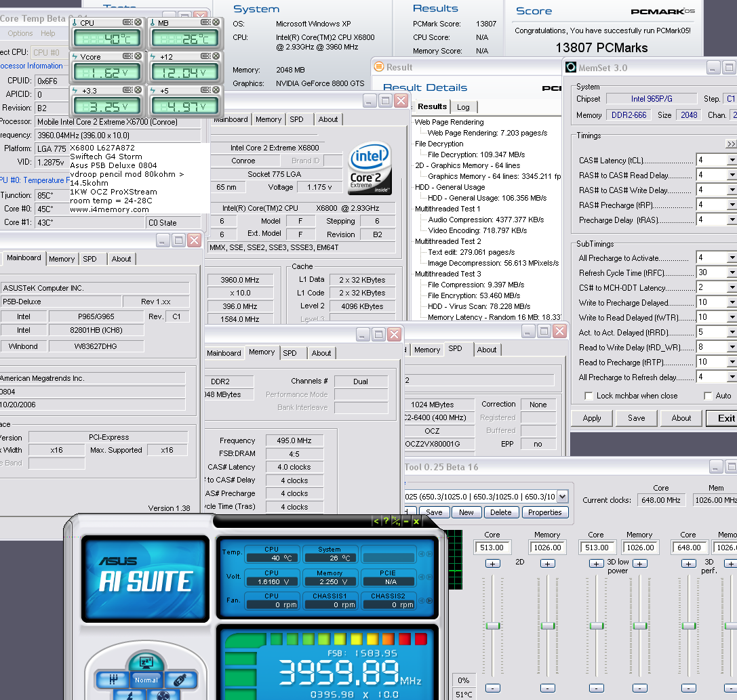This screenshot has height=700, width=737.
Task: Click the 3D perf Core 648.00 field
Action: pyautogui.click(x=689, y=548)
